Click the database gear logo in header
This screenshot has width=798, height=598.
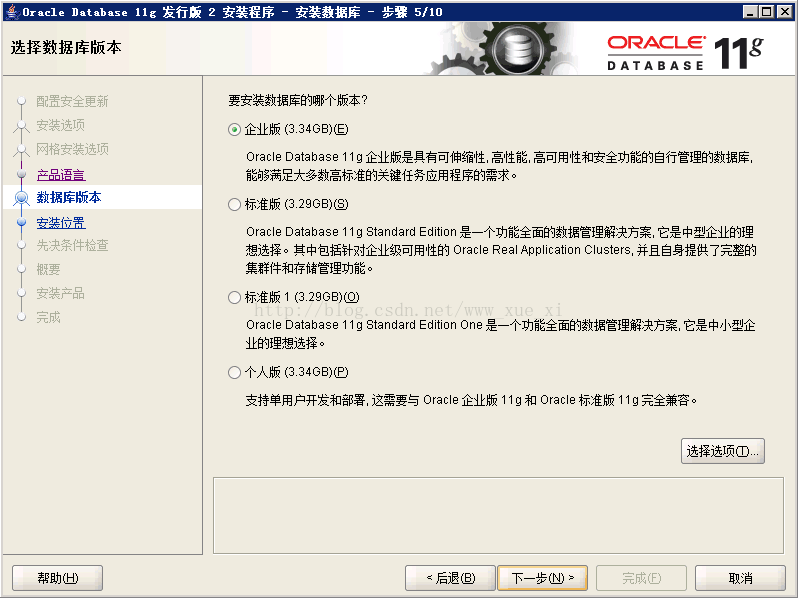coord(518,50)
